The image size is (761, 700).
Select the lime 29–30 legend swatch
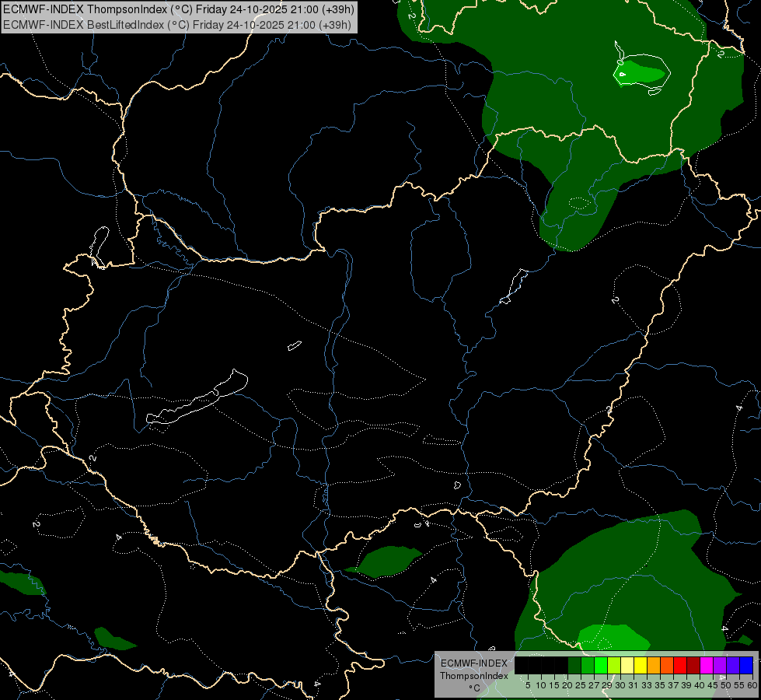[614, 665]
